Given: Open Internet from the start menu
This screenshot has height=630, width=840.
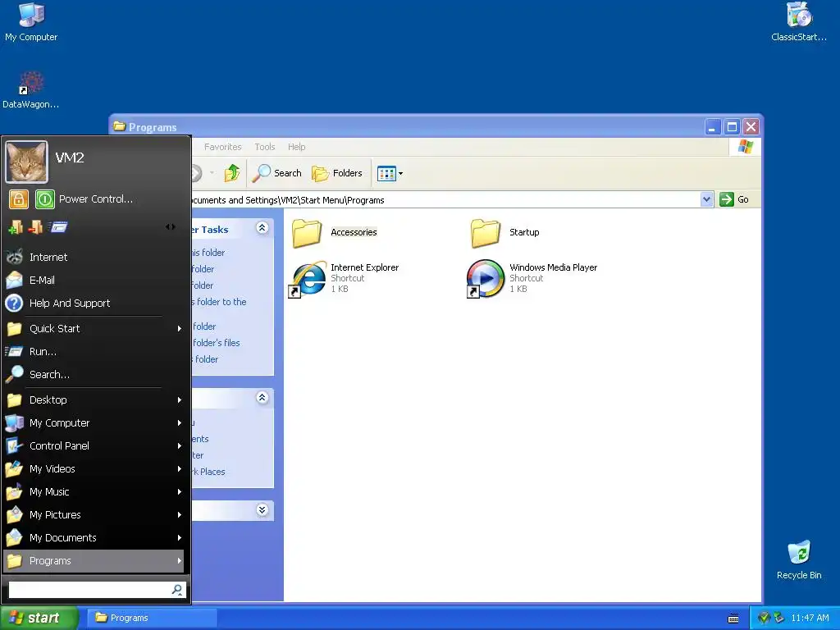Looking at the screenshot, I should point(94,257).
